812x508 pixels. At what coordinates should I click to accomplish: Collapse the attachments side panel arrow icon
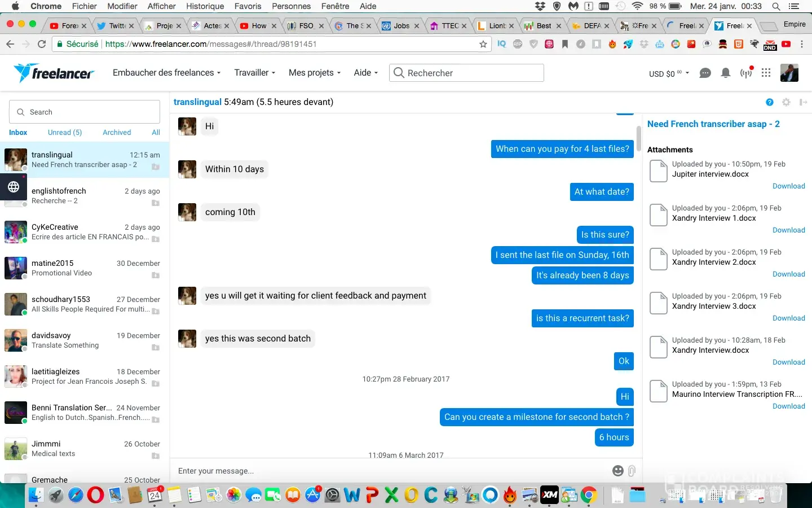(803, 102)
